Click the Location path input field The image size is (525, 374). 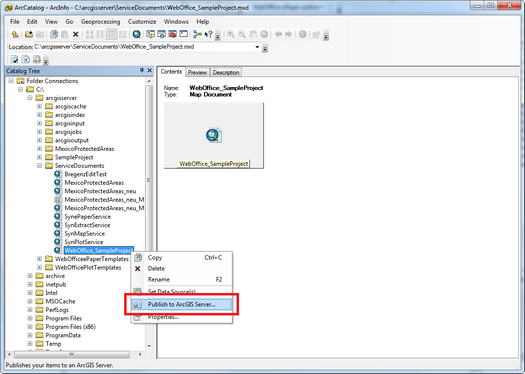pyautogui.click(x=144, y=47)
